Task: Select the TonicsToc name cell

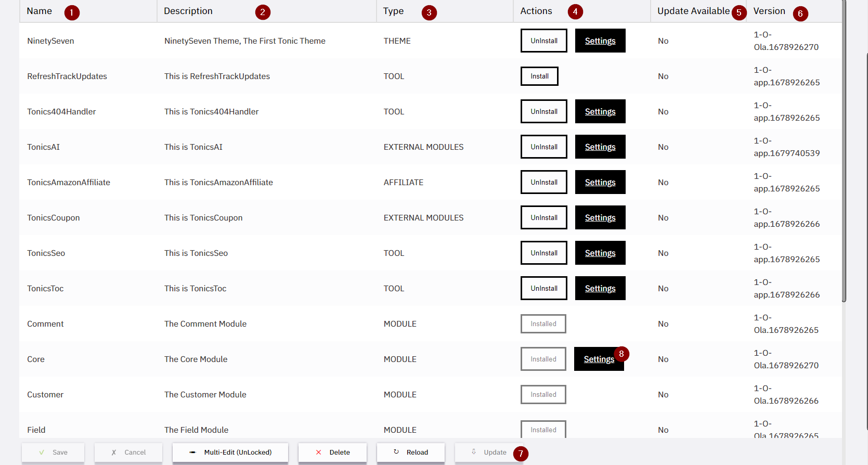Action: [88, 288]
